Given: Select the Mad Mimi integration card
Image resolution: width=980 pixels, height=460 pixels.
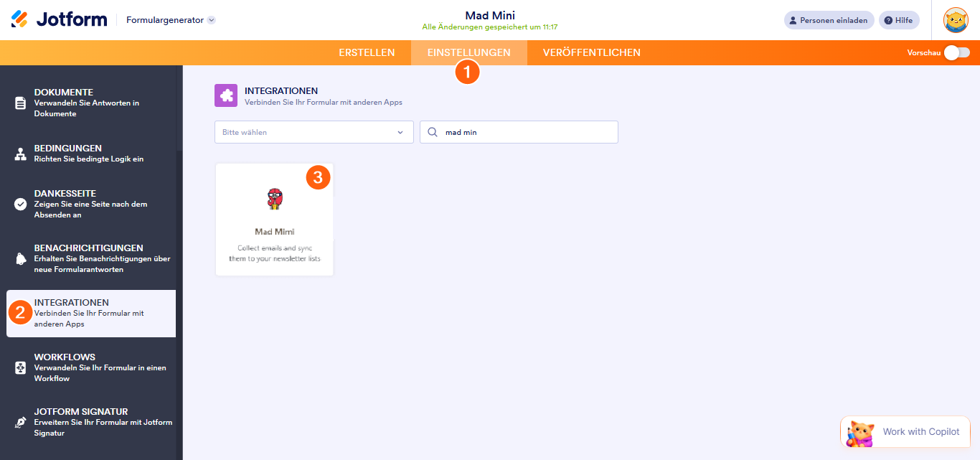Looking at the screenshot, I should click(275, 220).
